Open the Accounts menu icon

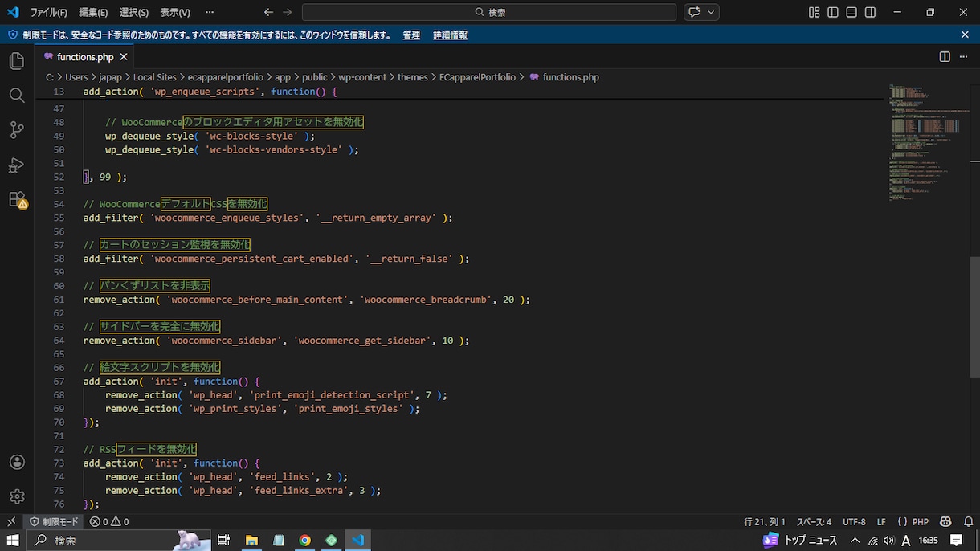pos(17,462)
